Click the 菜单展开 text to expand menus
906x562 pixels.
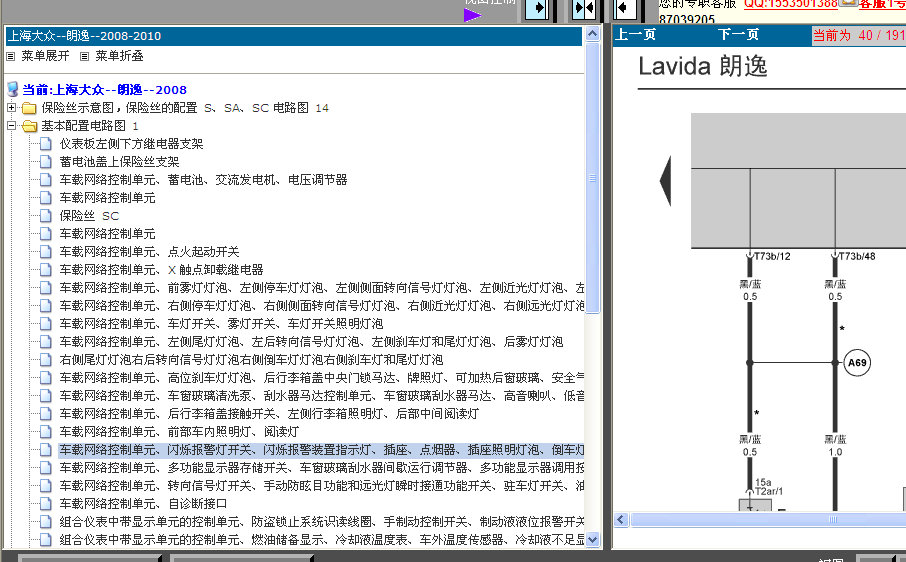pos(45,56)
